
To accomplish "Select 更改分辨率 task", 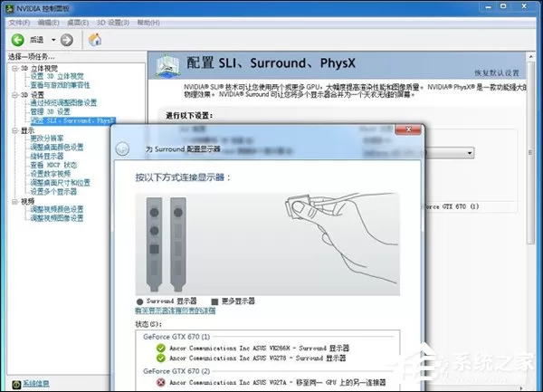I will 47,139.
